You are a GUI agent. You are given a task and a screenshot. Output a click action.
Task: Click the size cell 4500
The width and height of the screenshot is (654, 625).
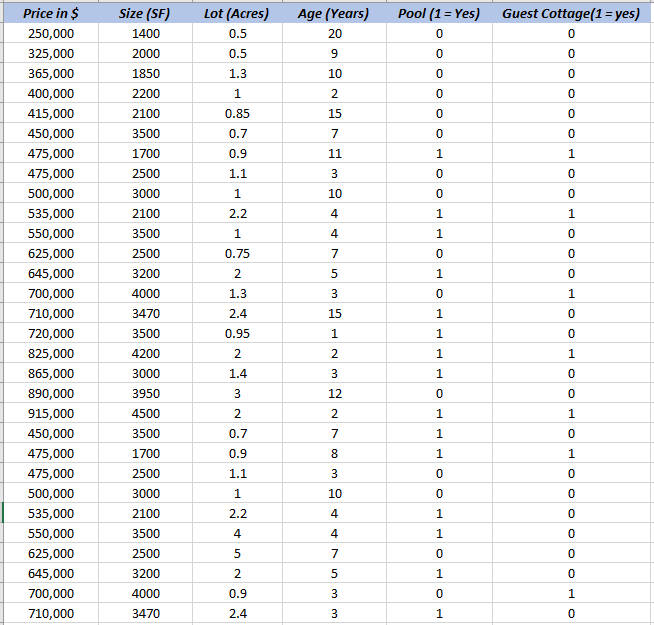pyautogui.click(x=146, y=413)
